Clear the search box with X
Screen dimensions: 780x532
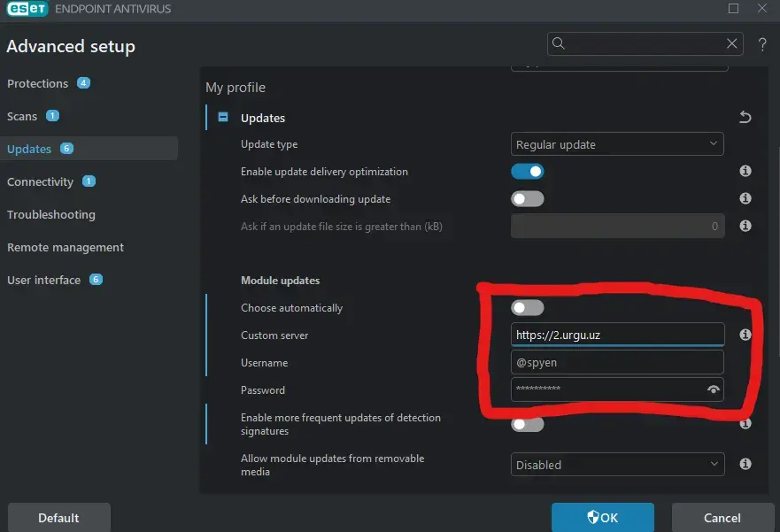pos(731,43)
